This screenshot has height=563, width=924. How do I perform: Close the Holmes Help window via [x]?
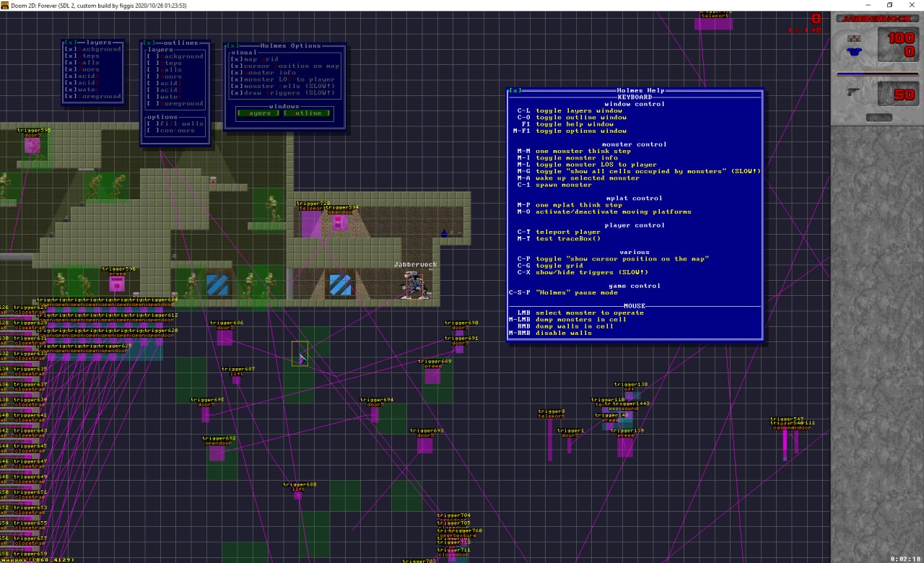point(515,90)
